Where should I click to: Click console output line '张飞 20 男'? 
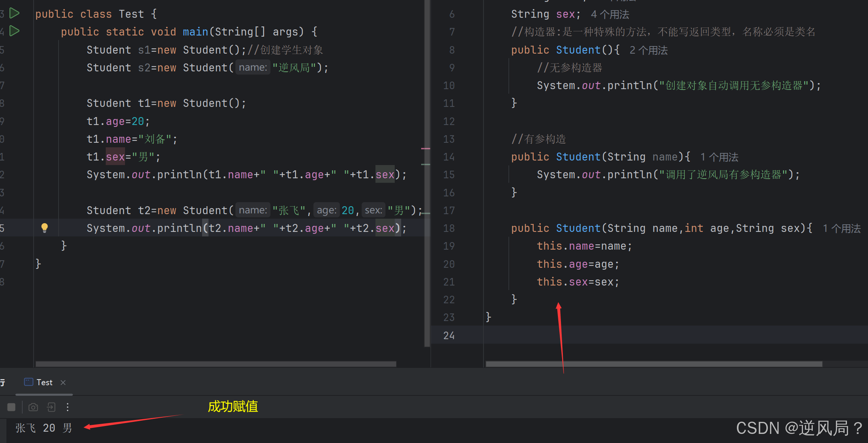[44, 428]
